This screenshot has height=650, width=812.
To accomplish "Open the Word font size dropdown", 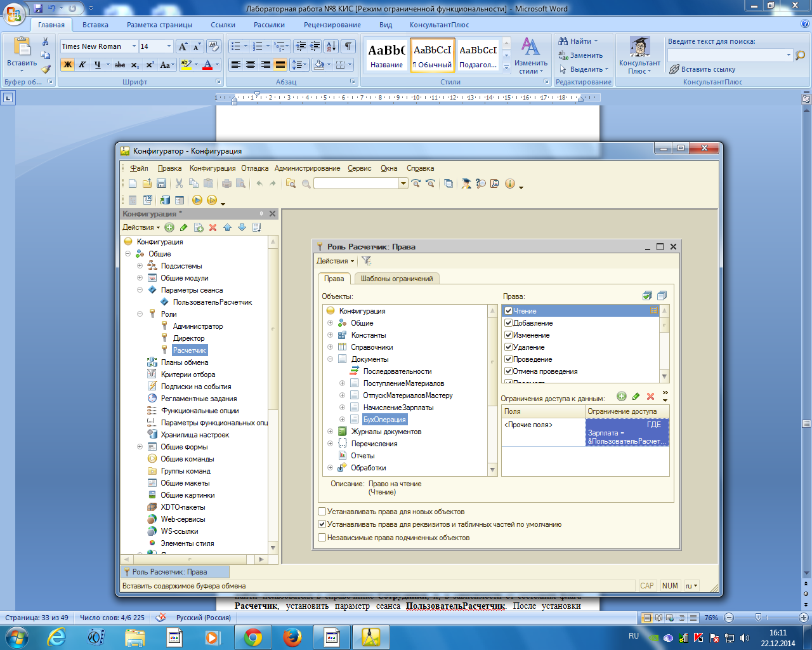I will tap(169, 46).
